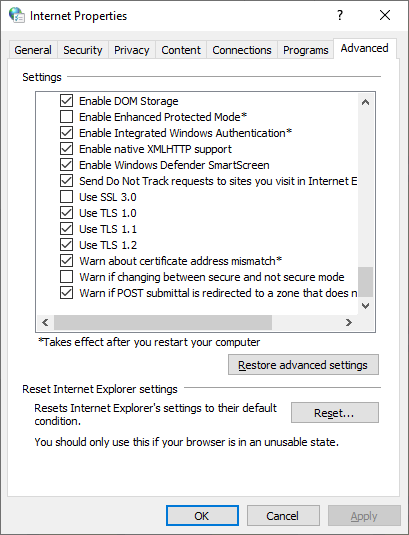
Task: Check the Use SSL 3.0 option
Action: click(66, 197)
